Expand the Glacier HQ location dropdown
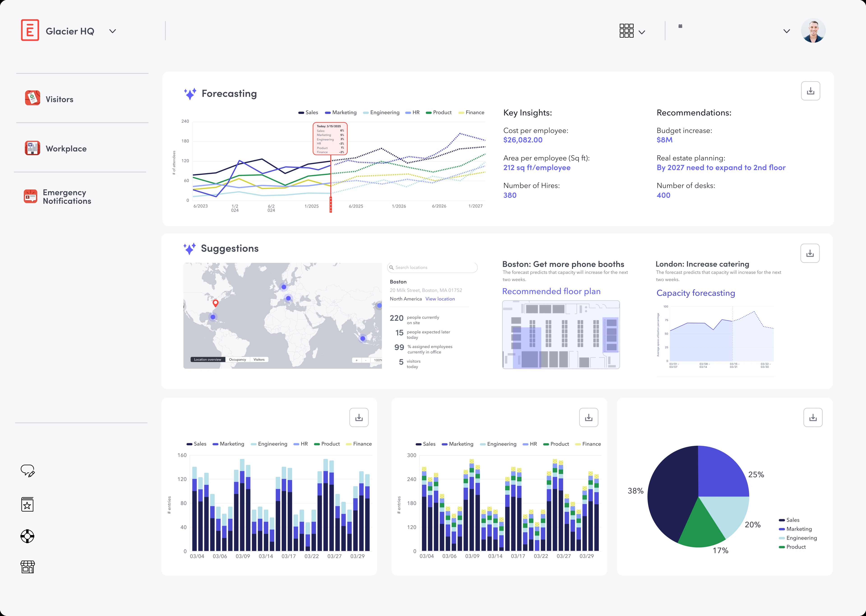Screen dimensions: 866x616 pos(113,31)
